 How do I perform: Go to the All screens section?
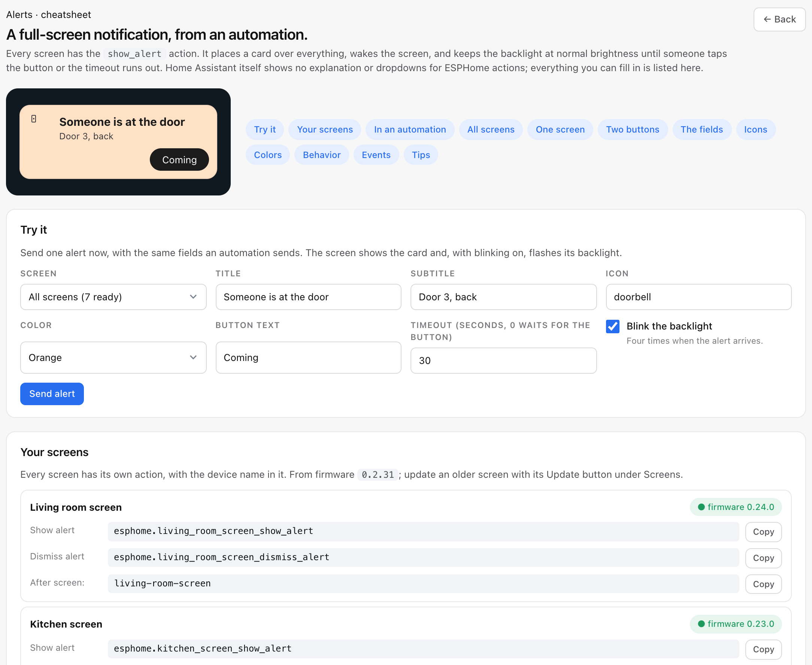491,130
